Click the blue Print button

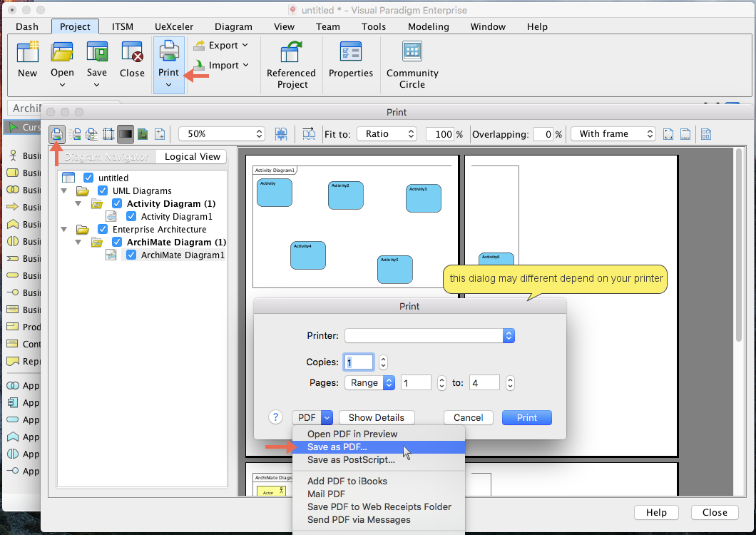click(x=526, y=417)
